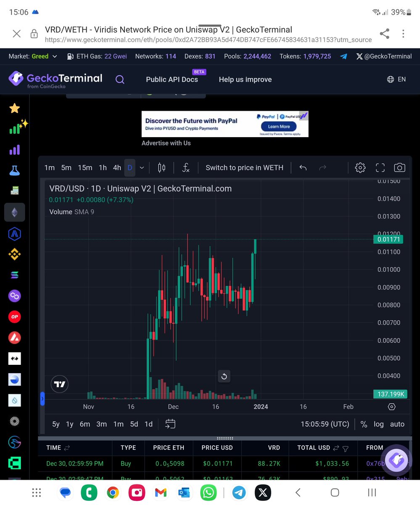Click the yellow star favorites icon
420x505 pixels.
(15, 109)
